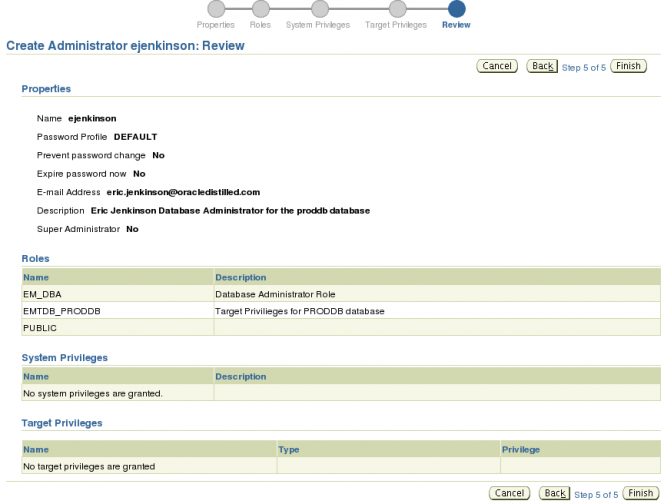This screenshot has height=504, width=664.
Task: Select the PUBLIC role row
Action: tap(341, 328)
